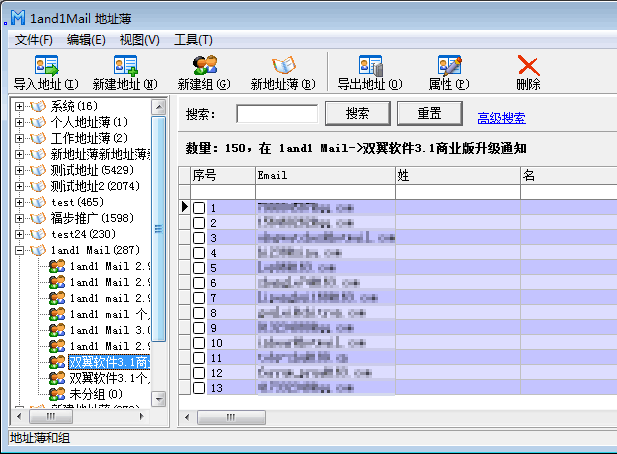Expand the 系统 (16) tree node
617x454 pixels.
click(19, 106)
